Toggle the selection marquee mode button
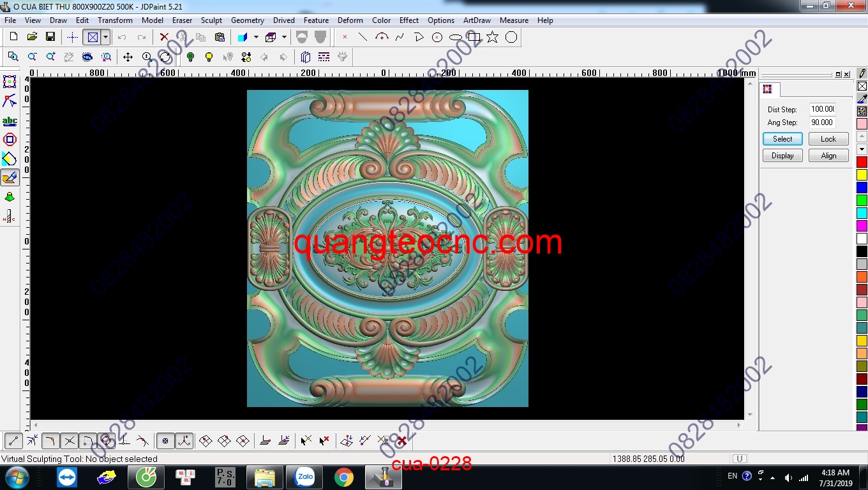This screenshot has width=868, height=490. (93, 37)
